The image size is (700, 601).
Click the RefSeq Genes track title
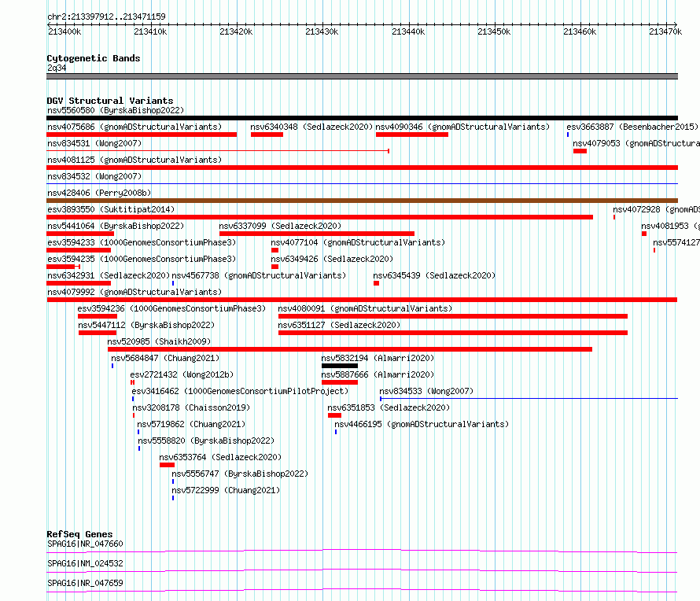[79, 534]
